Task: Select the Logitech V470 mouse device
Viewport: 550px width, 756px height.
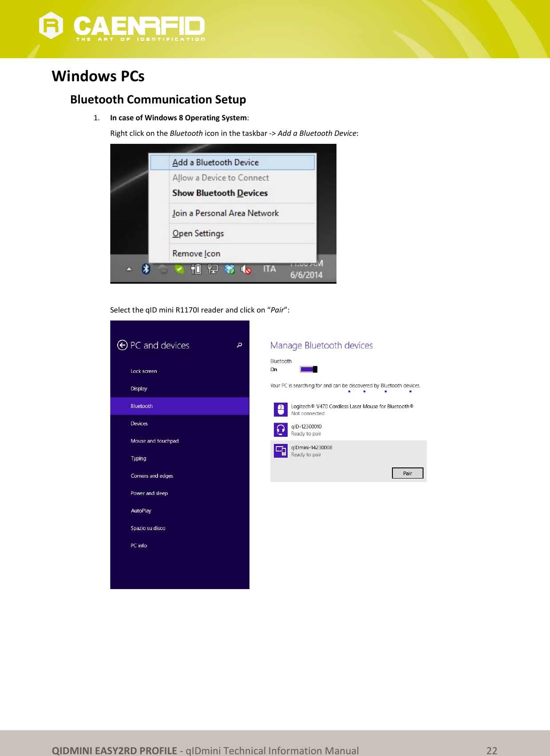Action: [348, 409]
